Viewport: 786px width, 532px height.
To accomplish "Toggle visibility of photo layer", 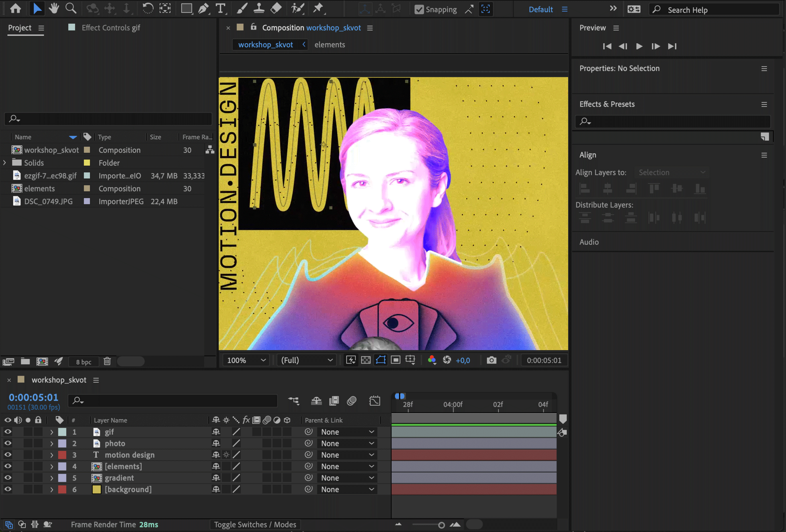I will [8, 443].
